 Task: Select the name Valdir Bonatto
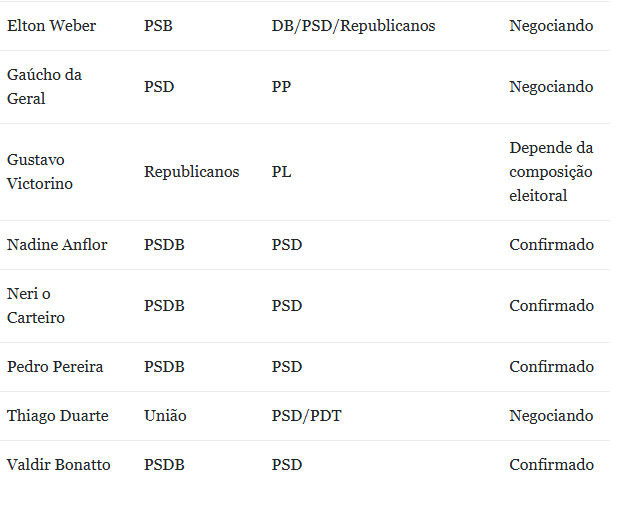(x=59, y=465)
